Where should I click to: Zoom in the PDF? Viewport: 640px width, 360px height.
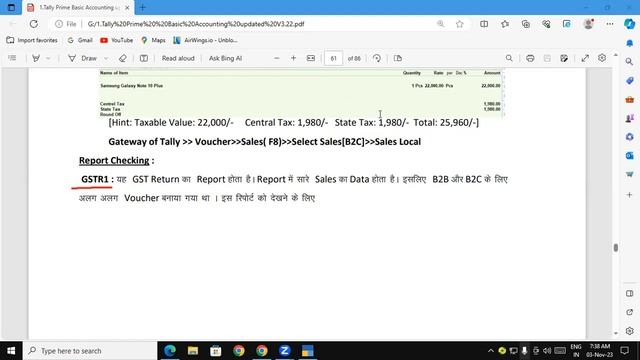point(293,58)
